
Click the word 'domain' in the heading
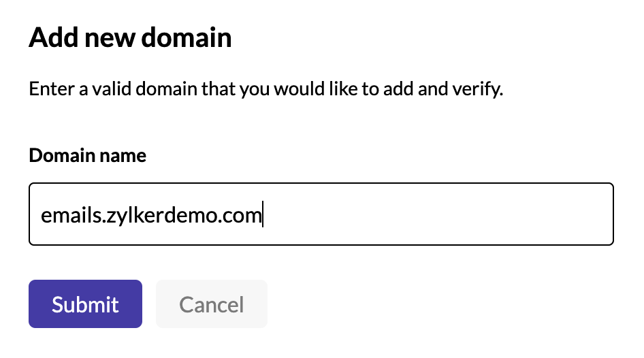click(x=187, y=37)
